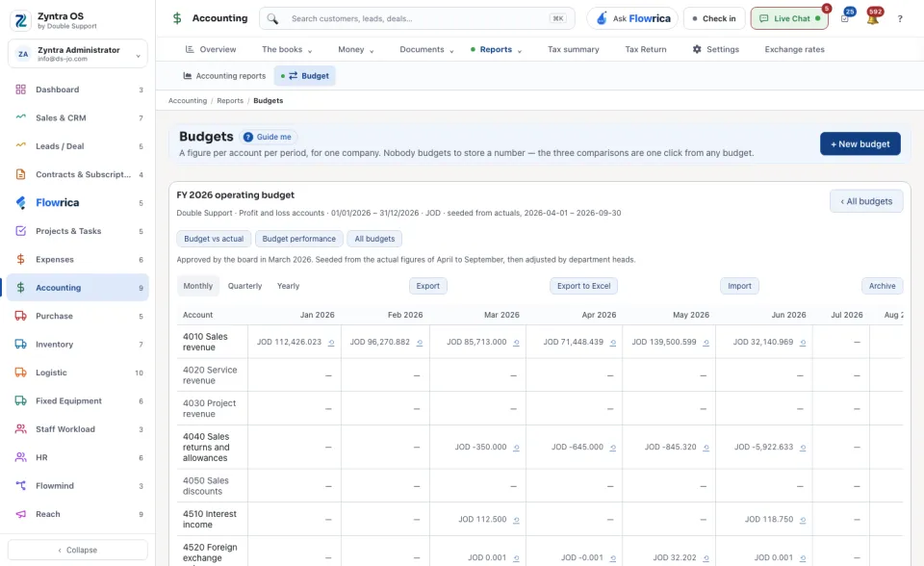Select the Leads / Deal sidebar icon
The image size is (924, 566).
coord(20,146)
